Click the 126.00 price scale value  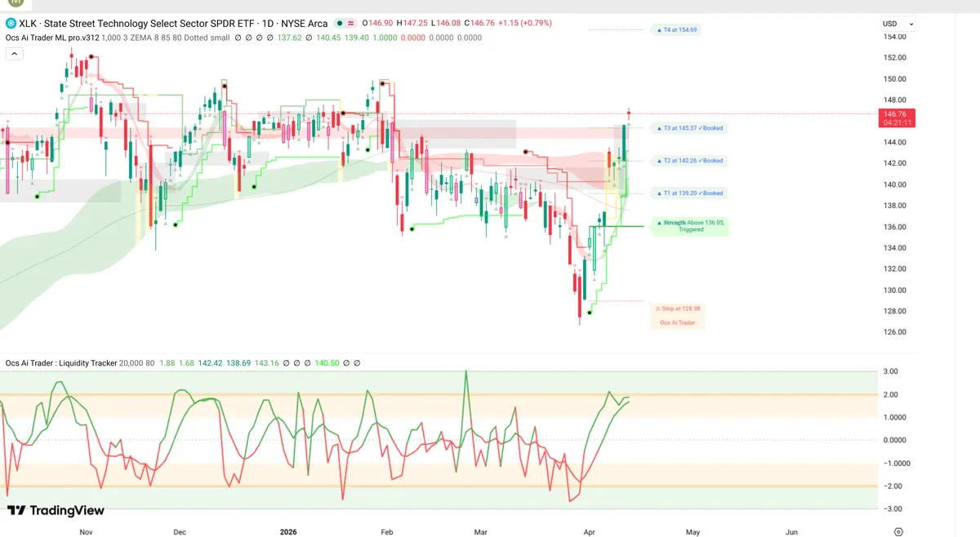pyautogui.click(x=894, y=332)
